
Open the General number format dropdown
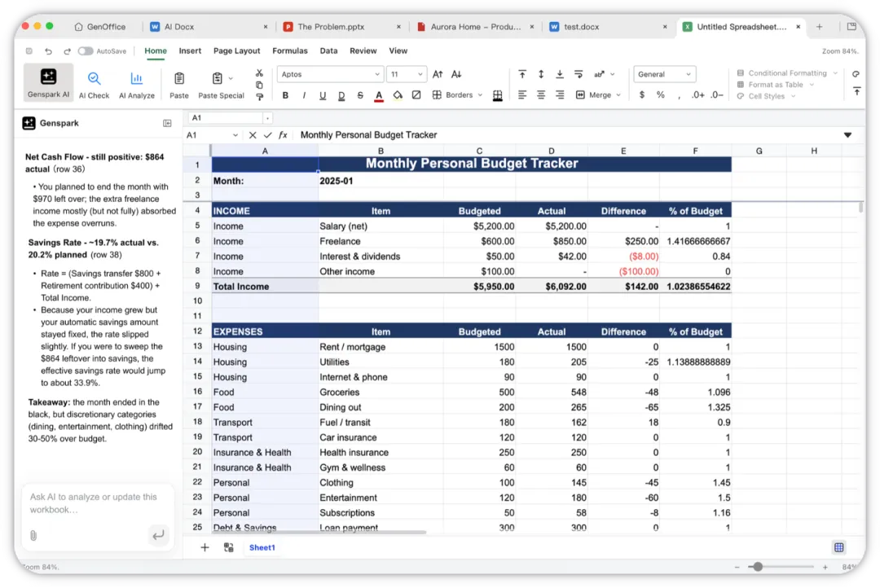tap(665, 74)
